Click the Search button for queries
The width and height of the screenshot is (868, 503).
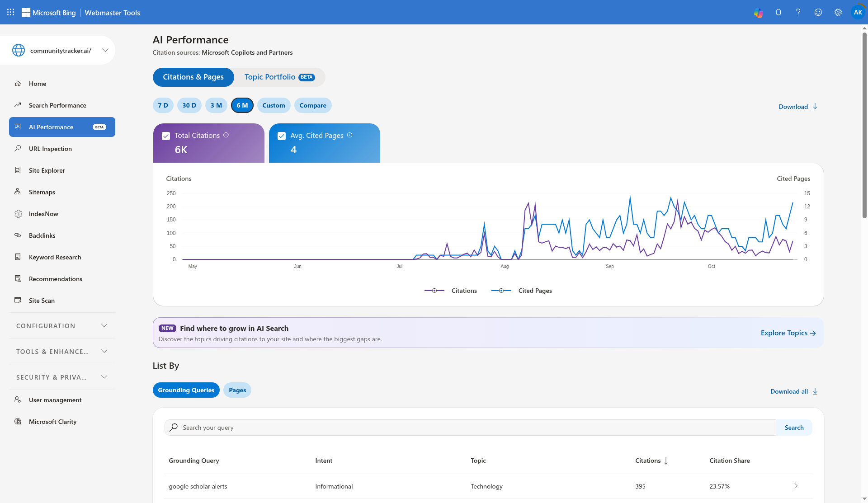click(x=794, y=428)
